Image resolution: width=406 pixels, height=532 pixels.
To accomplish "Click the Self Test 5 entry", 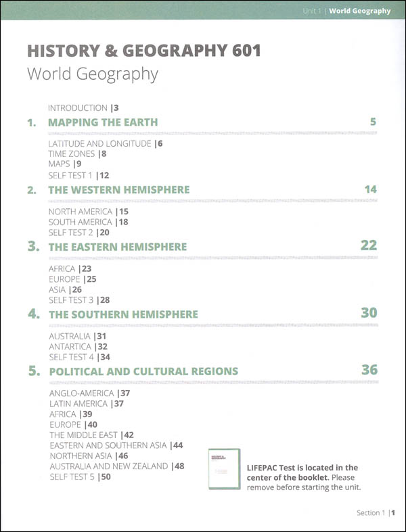I will (80, 477).
